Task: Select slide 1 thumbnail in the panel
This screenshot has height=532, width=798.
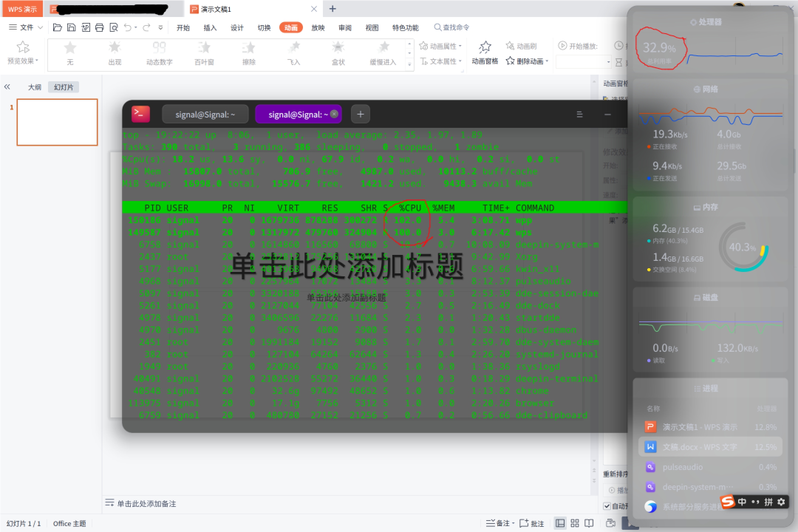Action: click(x=57, y=122)
